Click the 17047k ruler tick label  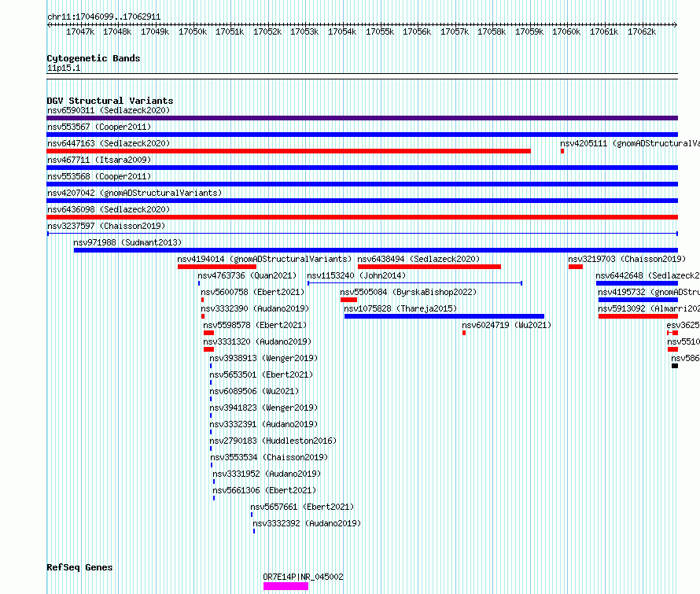point(80,32)
